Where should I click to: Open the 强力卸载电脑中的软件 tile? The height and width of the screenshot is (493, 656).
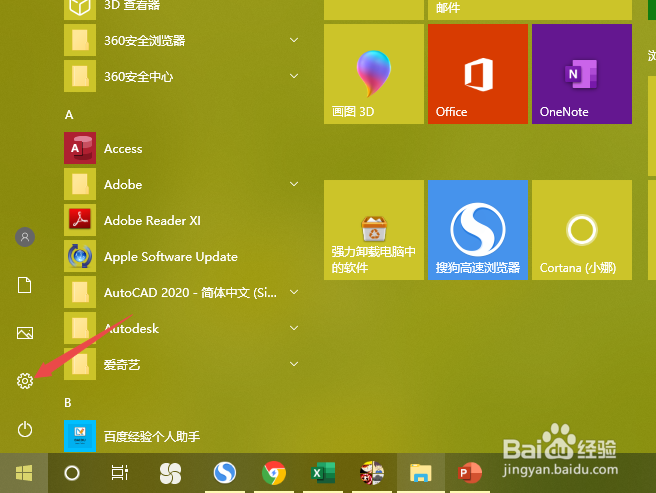pos(374,230)
